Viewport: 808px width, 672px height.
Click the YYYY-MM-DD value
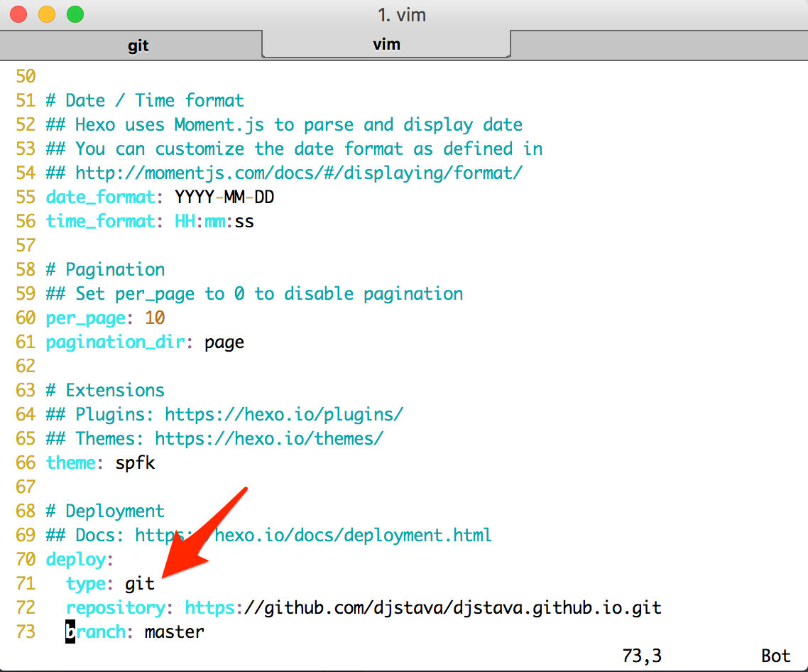click(224, 197)
